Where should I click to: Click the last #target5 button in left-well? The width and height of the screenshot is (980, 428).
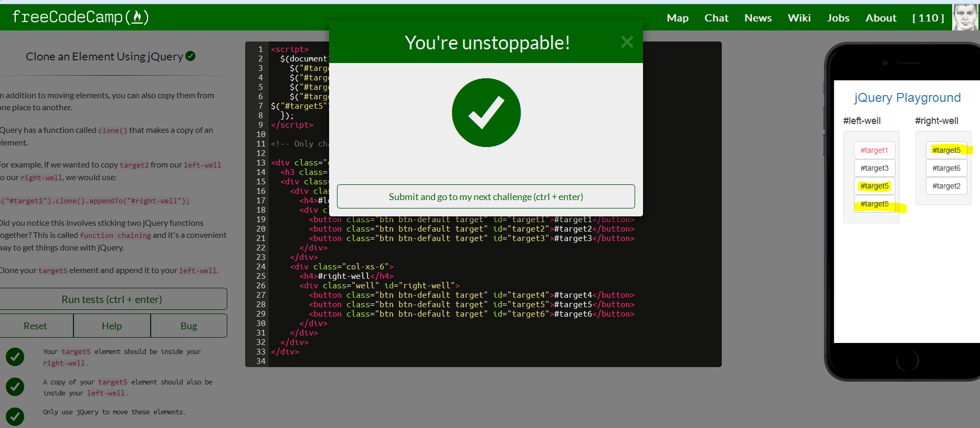874,204
